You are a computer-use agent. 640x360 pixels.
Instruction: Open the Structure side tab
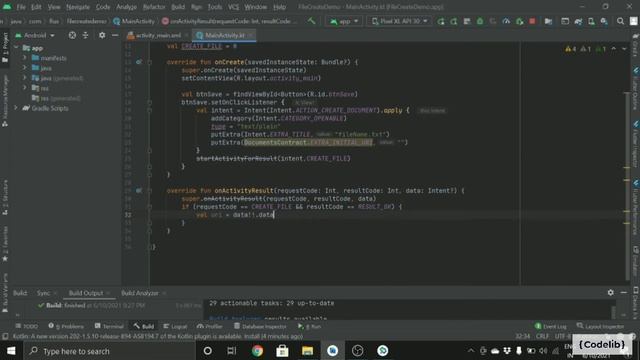point(5,197)
